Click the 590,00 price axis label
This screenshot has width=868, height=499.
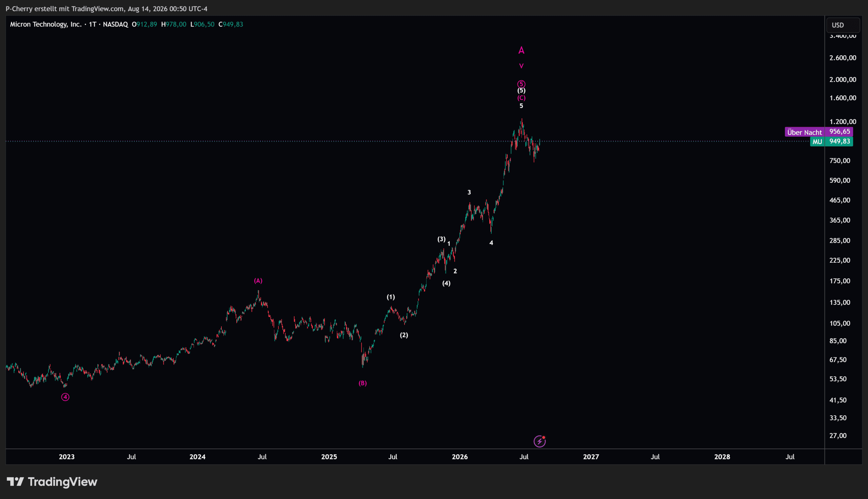tap(840, 180)
